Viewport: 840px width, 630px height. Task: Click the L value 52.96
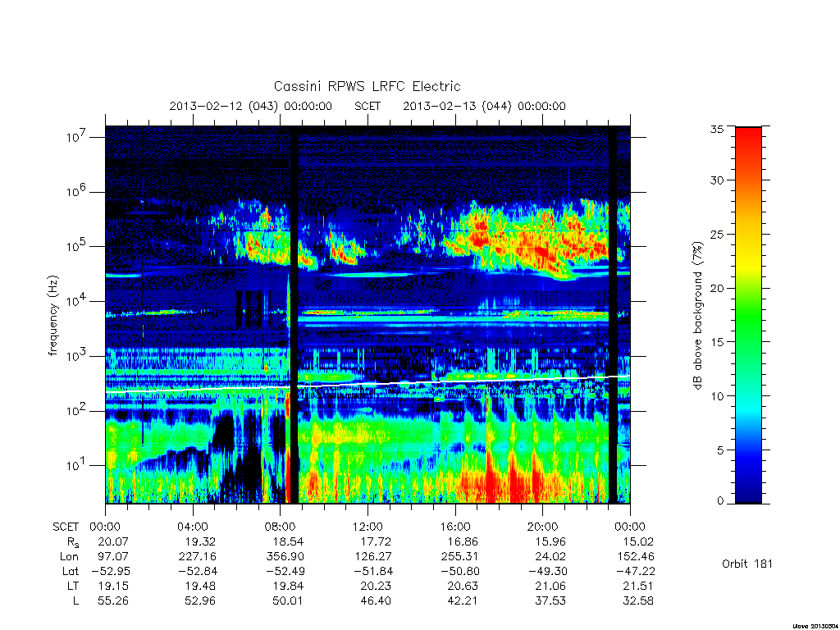pyautogui.click(x=200, y=601)
